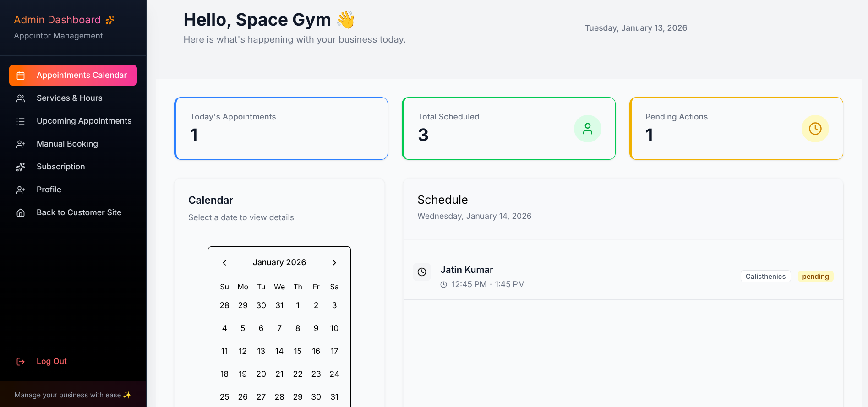
Task: Select January 18 in calendar
Action: [x=224, y=374]
